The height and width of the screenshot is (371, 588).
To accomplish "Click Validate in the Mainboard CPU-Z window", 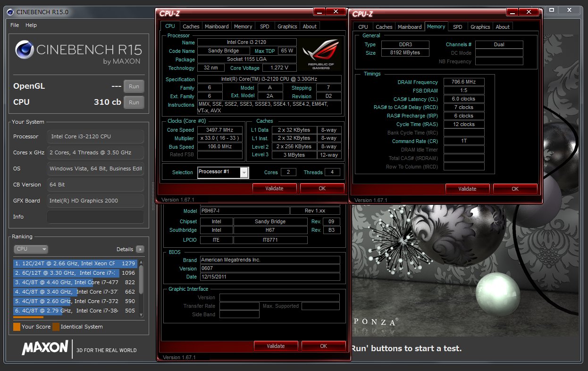I will [276, 346].
